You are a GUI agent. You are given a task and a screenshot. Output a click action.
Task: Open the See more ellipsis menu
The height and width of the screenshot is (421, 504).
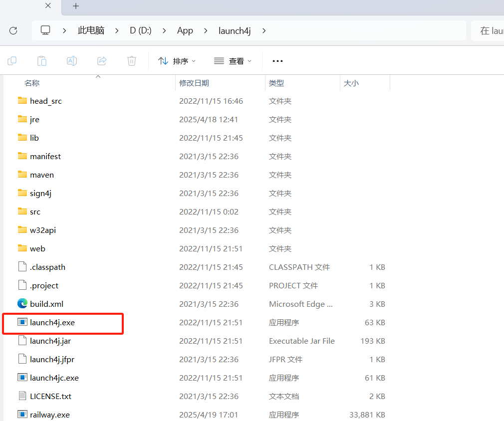[277, 61]
